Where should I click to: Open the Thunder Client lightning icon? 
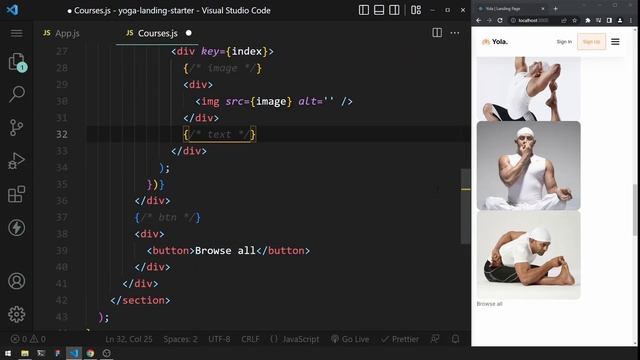(16, 228)
